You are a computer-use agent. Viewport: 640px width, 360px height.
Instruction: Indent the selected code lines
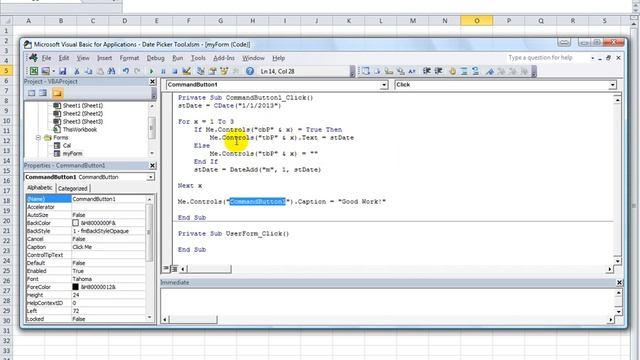(x=427, y=71)
